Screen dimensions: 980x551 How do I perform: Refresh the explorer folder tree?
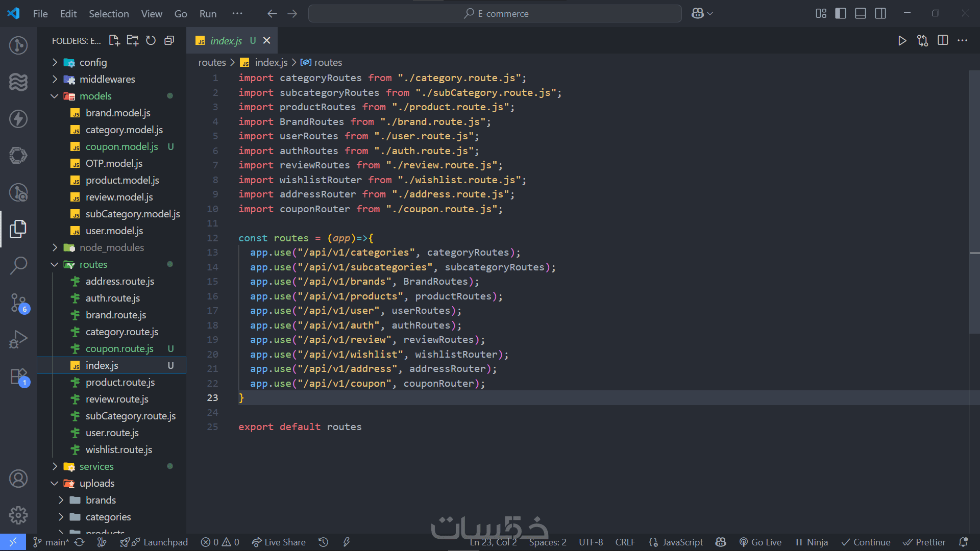click(x=151, y=41)
